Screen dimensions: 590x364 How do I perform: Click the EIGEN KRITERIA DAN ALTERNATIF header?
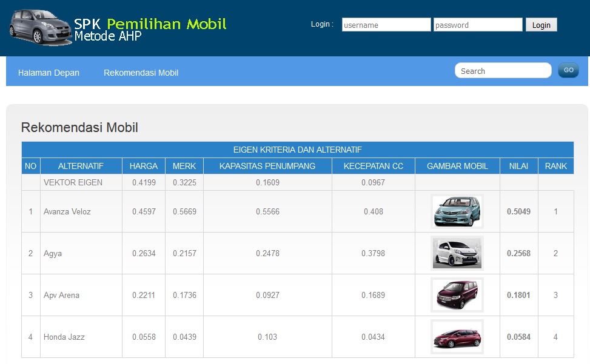[x=298, y=150]
